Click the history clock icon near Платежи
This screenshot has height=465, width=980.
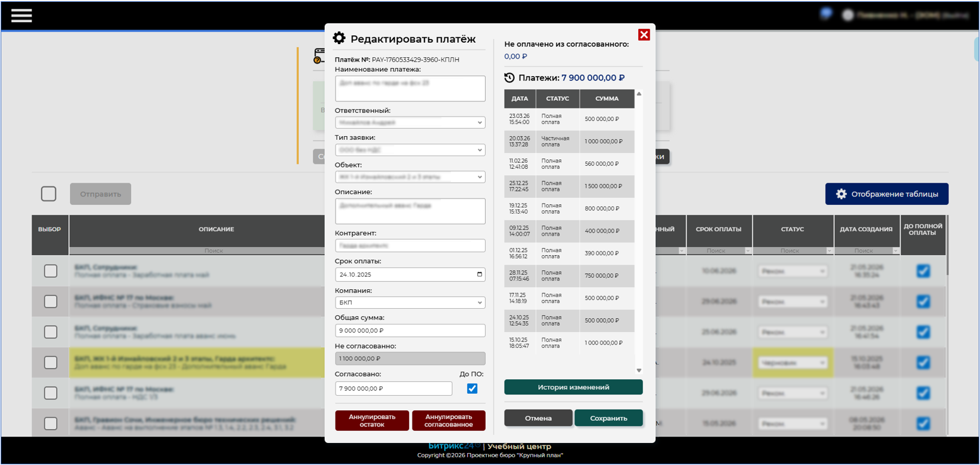click(510, 77)
